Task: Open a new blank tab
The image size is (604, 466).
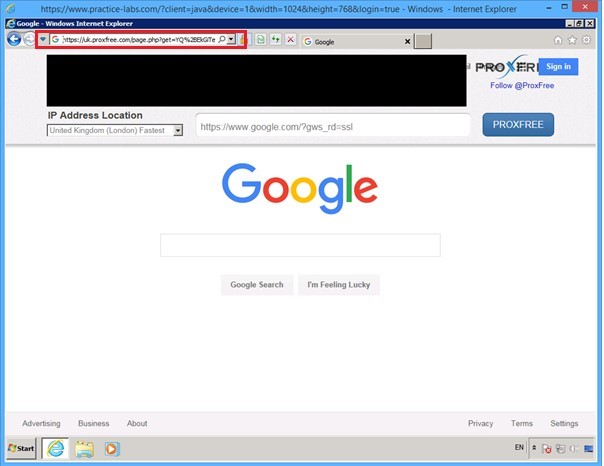Action: (x=423, y=41)
